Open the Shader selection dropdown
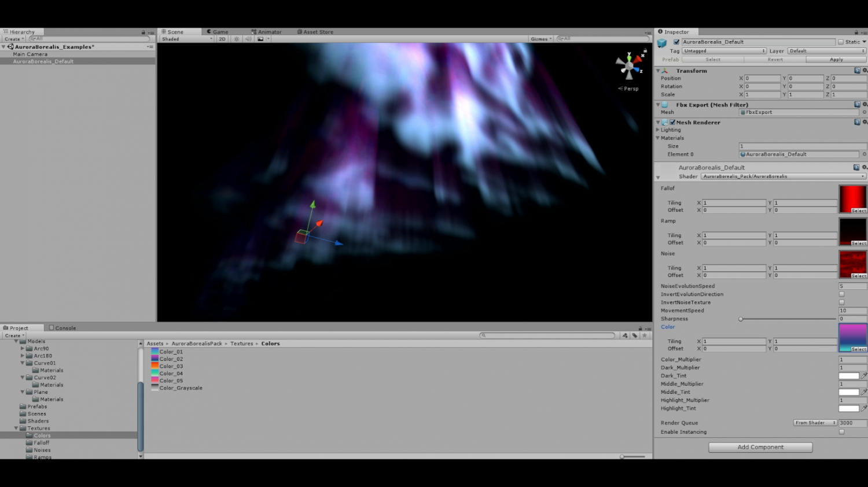Viewport: 868px width, 487px height. point(784,176)
